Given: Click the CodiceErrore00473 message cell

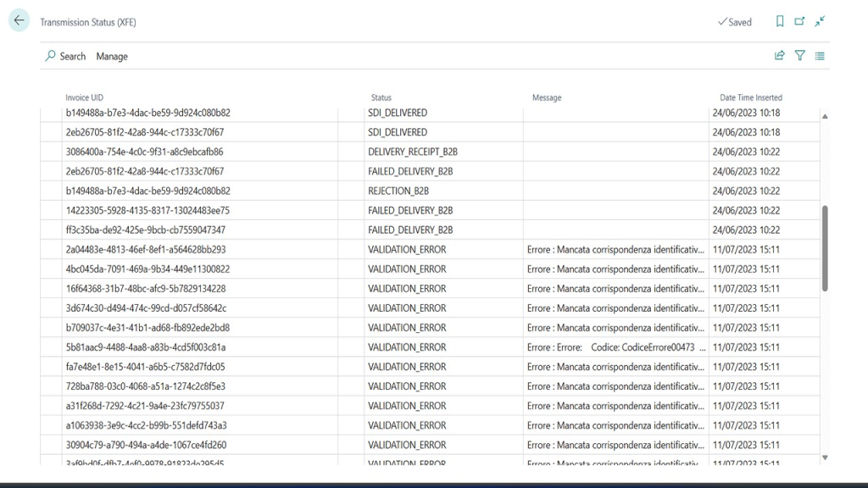Looking at the screenshot, I should coord(615,347).
